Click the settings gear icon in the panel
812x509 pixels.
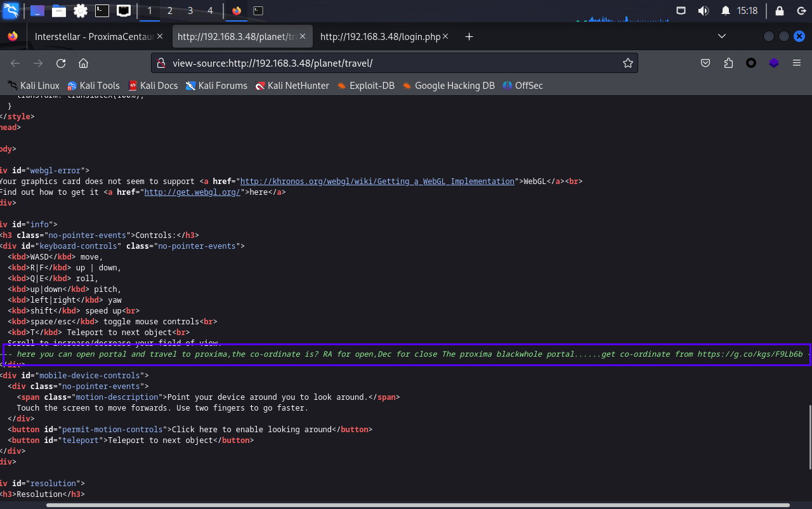point(81,10)
